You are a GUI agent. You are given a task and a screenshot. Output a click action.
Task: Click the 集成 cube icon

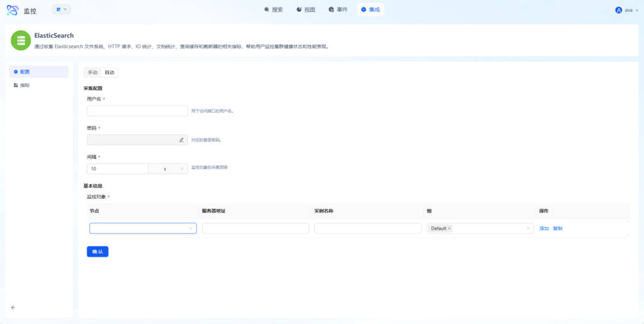(x=364, y=10)
